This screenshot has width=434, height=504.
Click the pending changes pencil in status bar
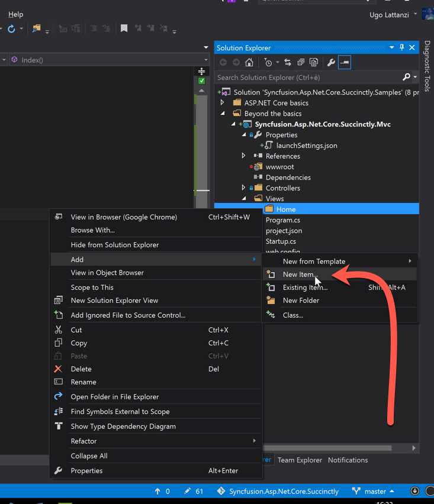point(187,491)
